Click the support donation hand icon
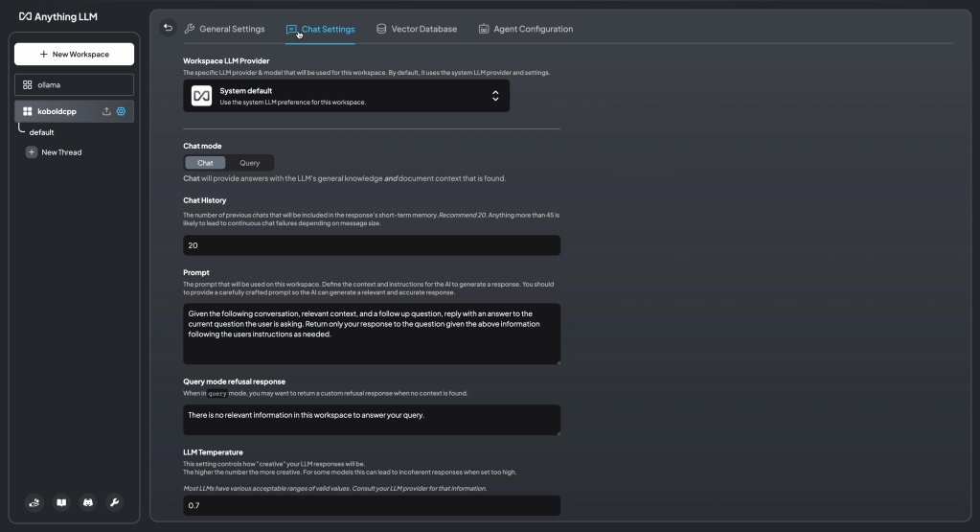The image size is (980, 532). click(34, 502)
